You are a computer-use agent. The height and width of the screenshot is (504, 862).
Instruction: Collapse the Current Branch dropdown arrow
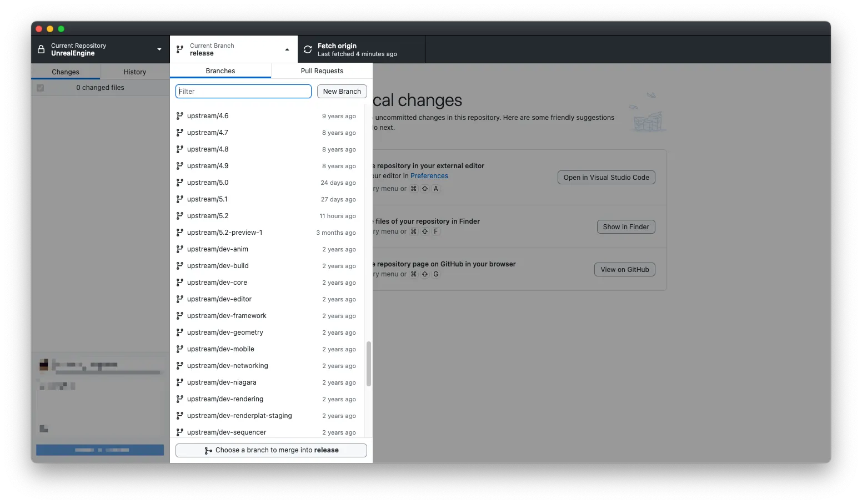(287, 49)
